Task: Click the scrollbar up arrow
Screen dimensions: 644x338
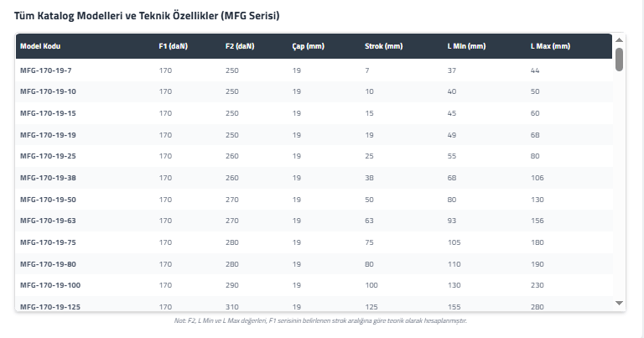Action: 619,39
